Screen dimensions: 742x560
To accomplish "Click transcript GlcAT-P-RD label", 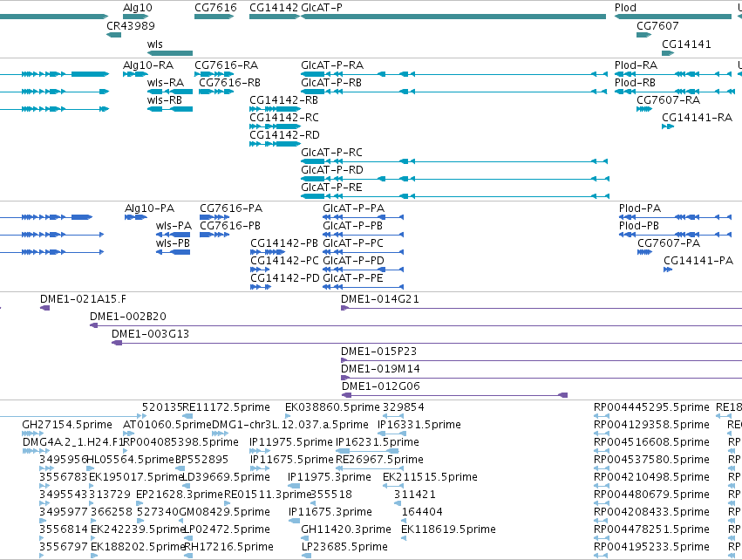I will (332, 170).
